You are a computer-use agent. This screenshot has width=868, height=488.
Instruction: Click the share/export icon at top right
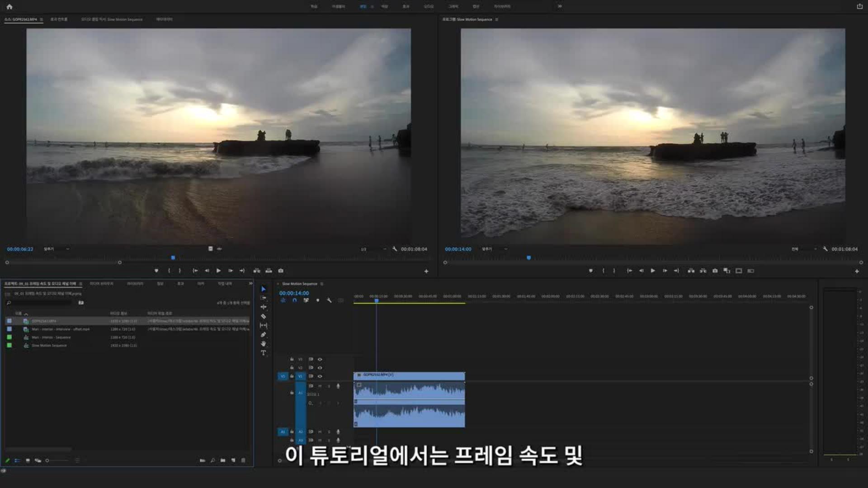pyautogui.click(x=859, y=6)
